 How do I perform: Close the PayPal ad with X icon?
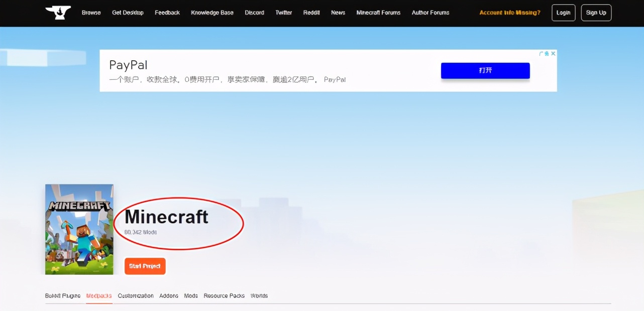(x=553, y=54)
